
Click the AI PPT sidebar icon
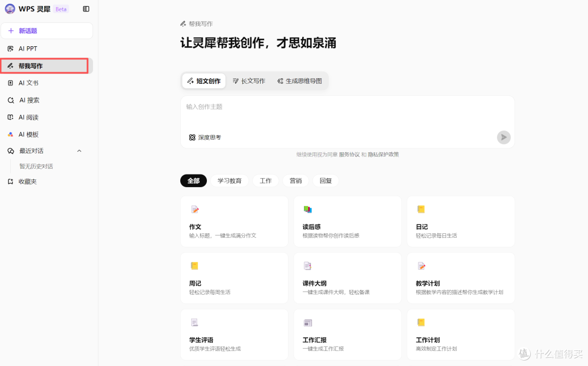(x=10, y=49)
